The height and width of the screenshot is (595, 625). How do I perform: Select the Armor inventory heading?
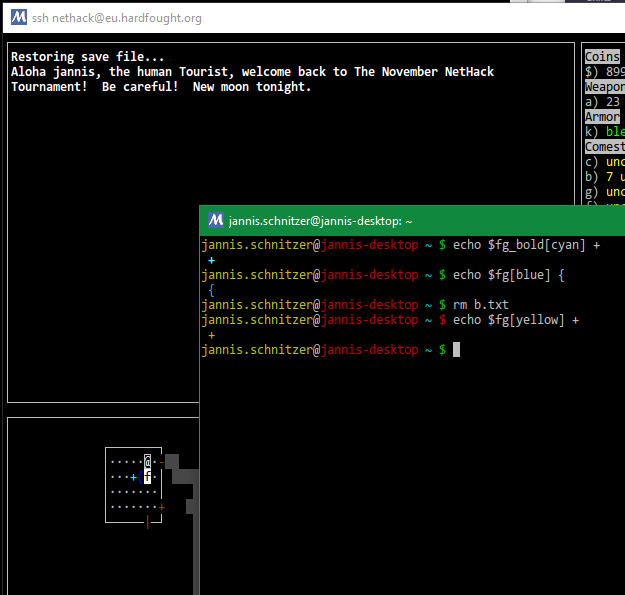[x=602, y=117]
